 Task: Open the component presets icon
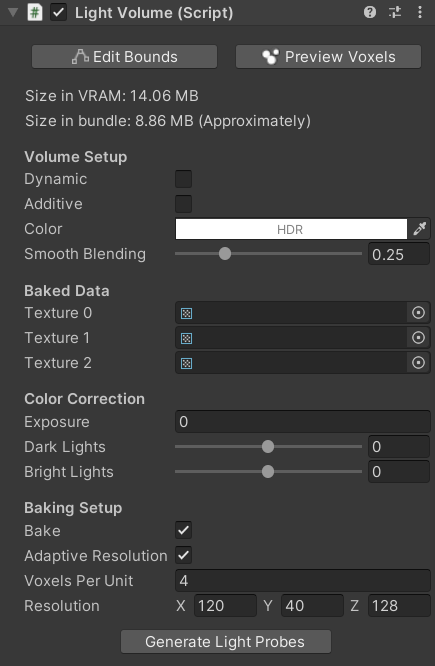pos(395,12)
